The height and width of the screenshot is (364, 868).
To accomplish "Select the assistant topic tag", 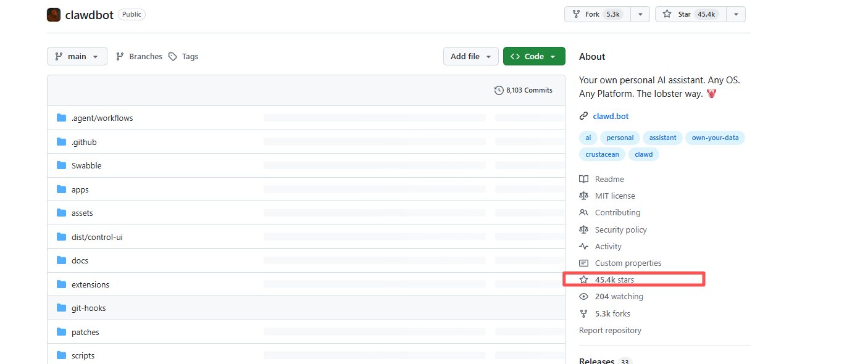I will pyautogui.click(x=662, y=138).
